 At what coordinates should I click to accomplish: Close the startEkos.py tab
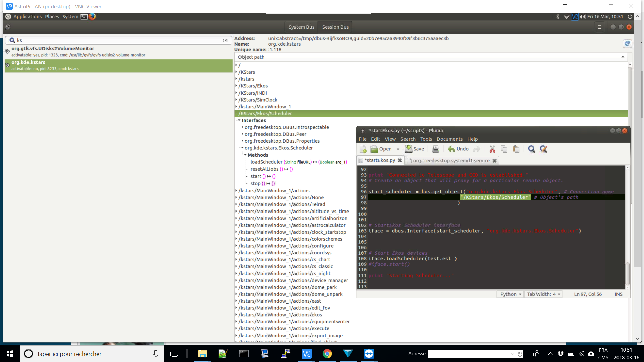click(400, 160)
